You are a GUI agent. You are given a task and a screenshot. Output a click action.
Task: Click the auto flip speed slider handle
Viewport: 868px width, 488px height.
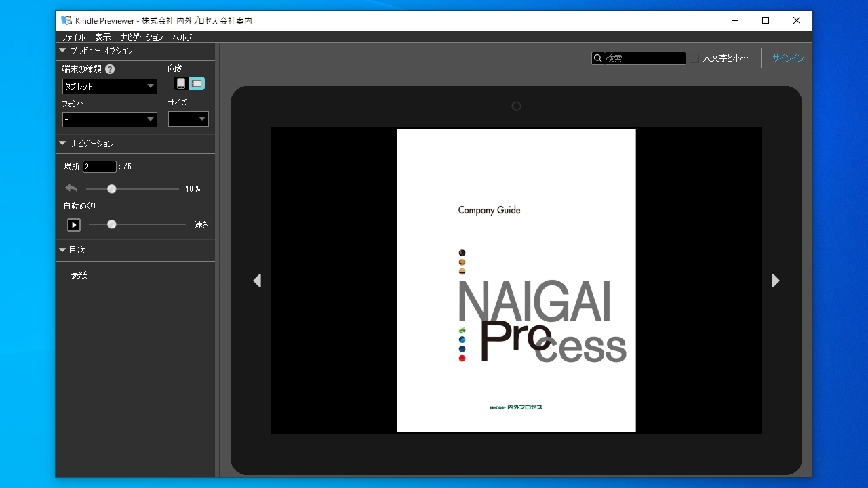click(x=112, y=224)
